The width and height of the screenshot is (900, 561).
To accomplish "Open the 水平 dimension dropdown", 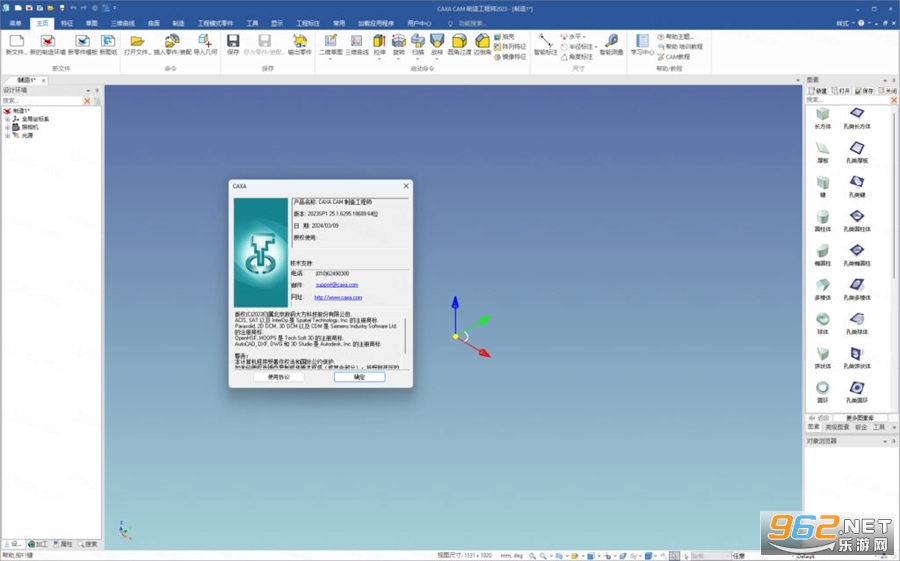I will [584, 37].
